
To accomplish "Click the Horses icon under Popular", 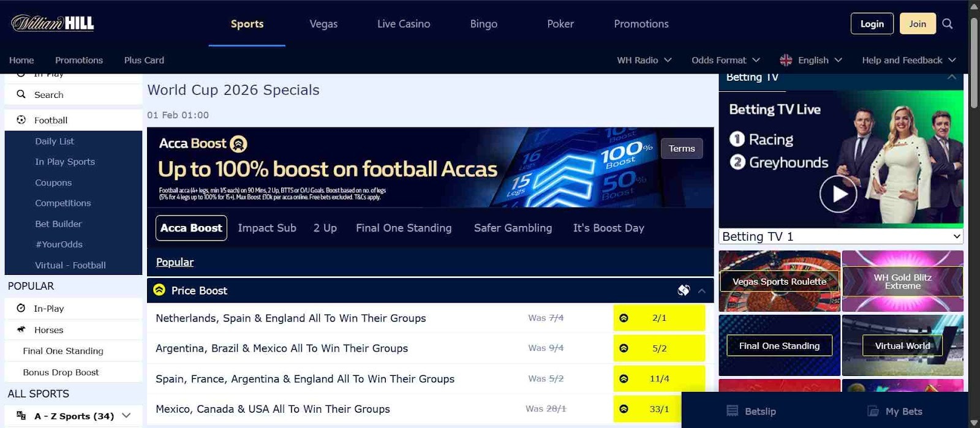I will tap(22, 329).
